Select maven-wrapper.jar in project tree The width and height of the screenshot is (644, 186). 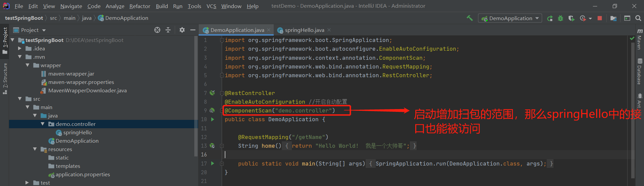click(71, 74)
